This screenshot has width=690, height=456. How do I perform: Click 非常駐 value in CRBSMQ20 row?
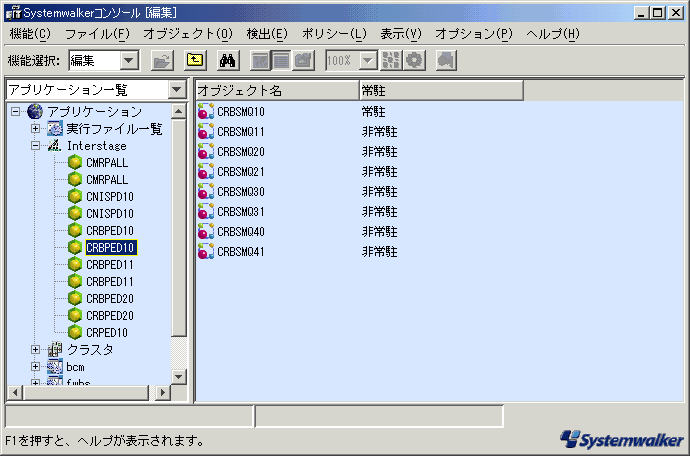[380, 152]
